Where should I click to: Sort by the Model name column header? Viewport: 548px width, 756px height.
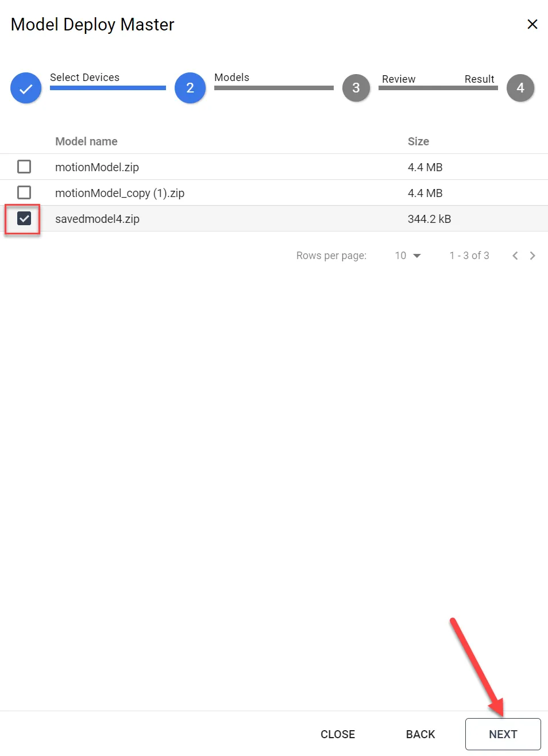pos(86,141)
